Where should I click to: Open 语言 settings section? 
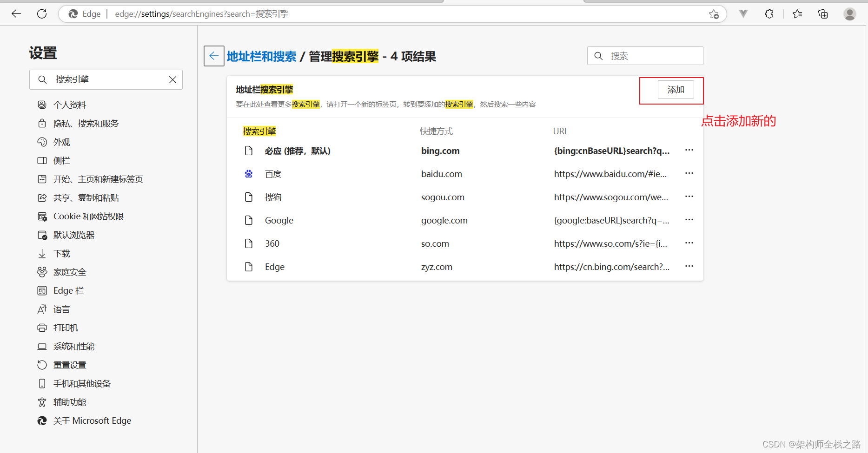point(62,309)
